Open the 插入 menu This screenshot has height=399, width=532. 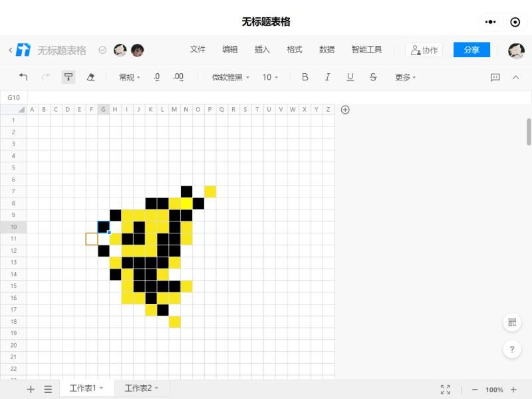point(262,49)
